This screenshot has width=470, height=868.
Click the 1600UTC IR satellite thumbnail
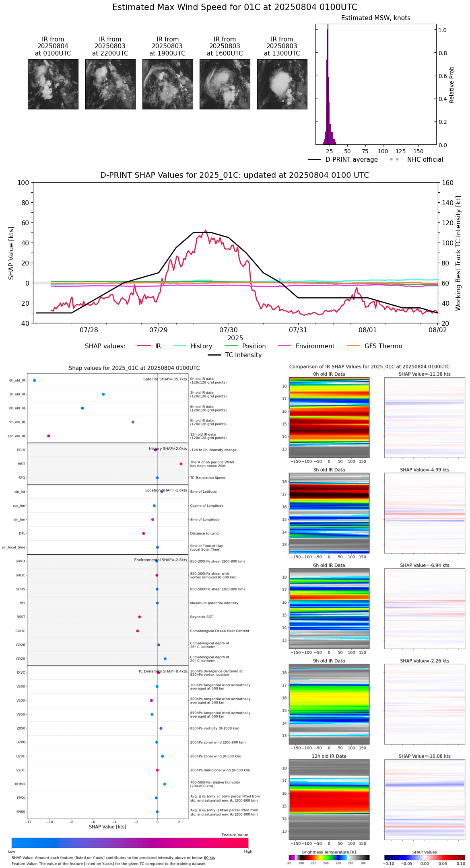pyautogui.click(x=225, y=84)
